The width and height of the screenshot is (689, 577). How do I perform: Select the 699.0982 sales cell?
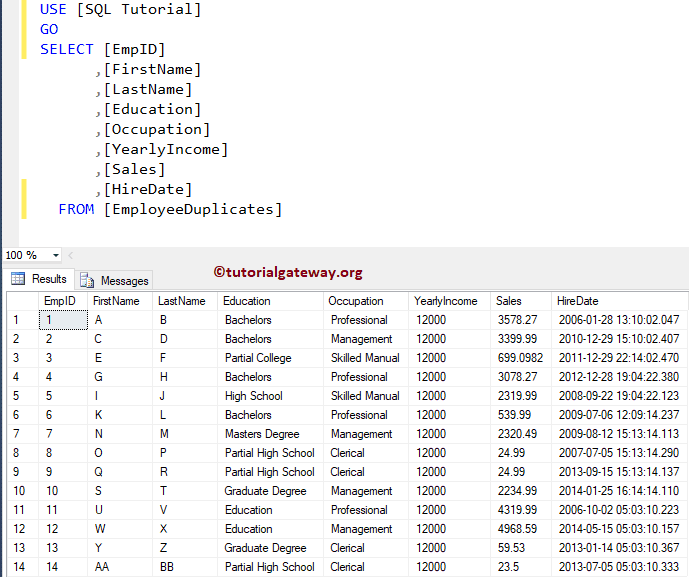pyautogui.click(x=520, y=358)
